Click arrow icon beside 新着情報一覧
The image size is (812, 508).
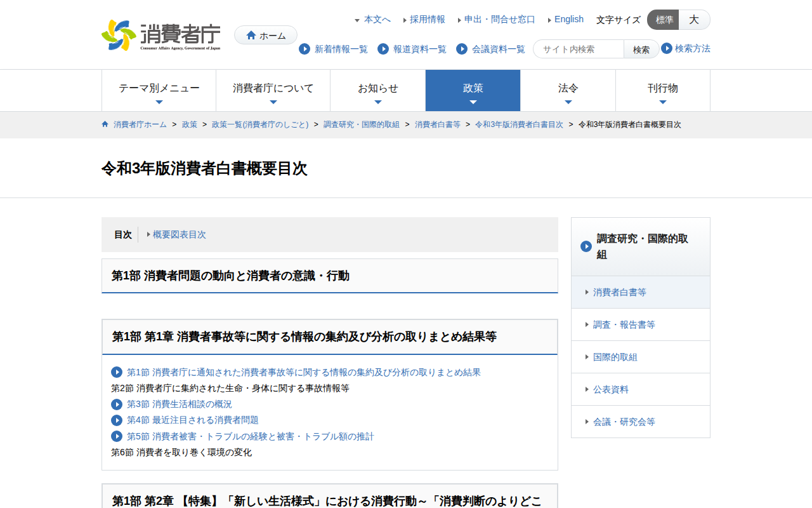coord(304,49)
